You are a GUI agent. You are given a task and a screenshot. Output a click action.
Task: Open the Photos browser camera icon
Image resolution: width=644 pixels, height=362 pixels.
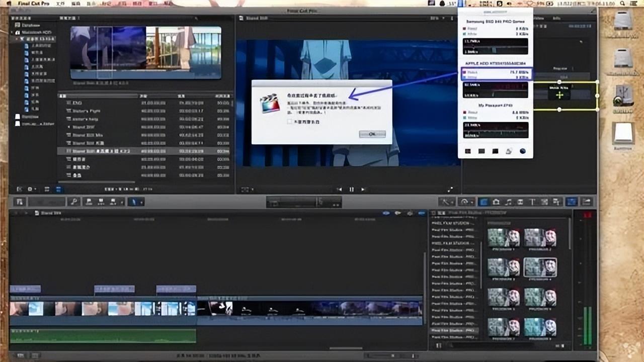pos(496,202)
